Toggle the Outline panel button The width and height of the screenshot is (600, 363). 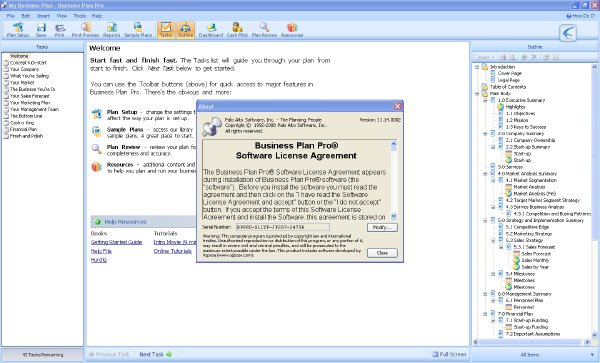tap(185, 29)
